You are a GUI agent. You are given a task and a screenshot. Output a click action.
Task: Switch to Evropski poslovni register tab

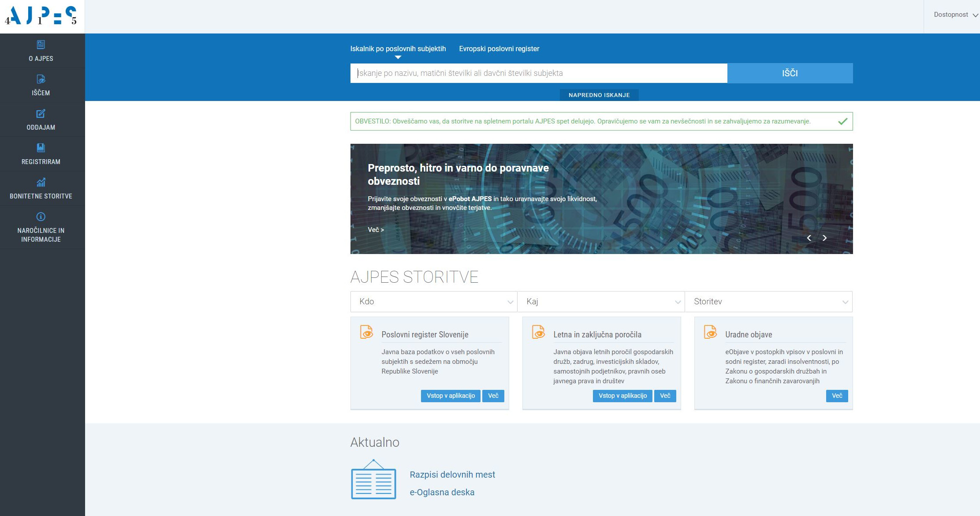[499, 49]
